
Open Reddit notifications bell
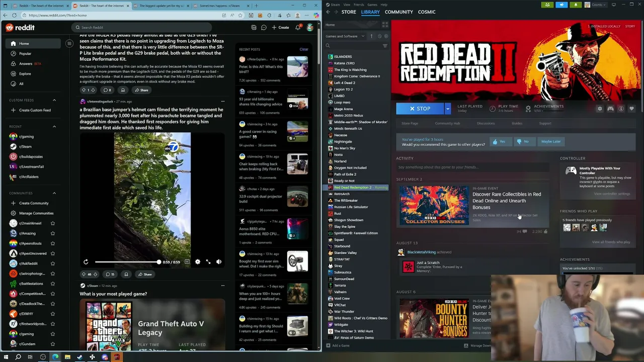tap(298, 28)
